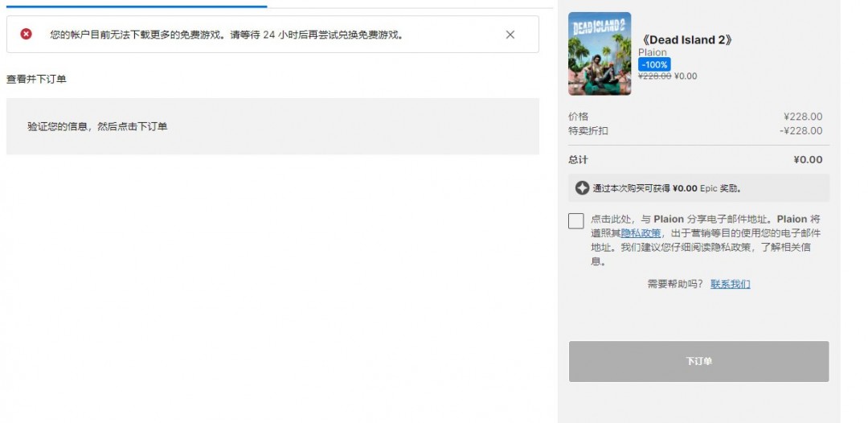Click the 价格 ¥228.00 price amount

(x=803, y=117)
